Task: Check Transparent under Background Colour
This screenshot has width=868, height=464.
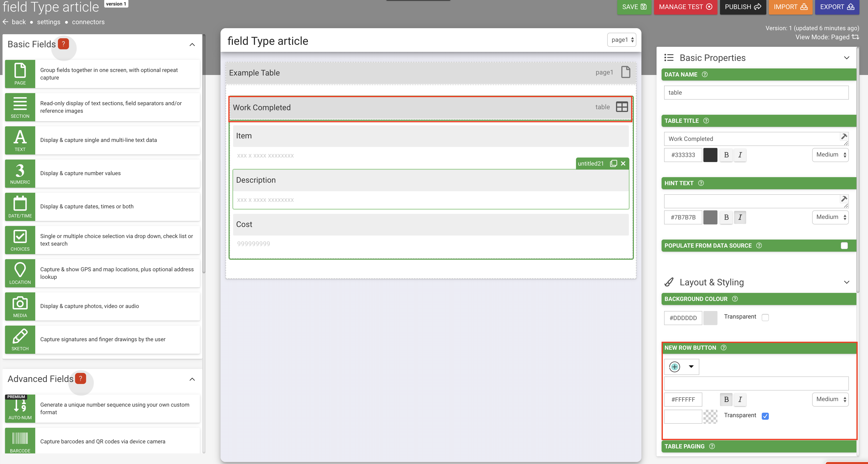Action: pyautogui.click(x=765, y=317)
